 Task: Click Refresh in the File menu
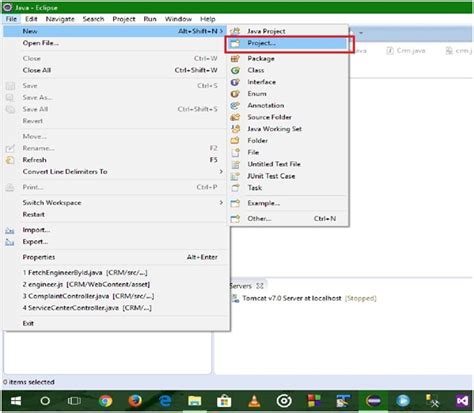click(x=115, y=160)
